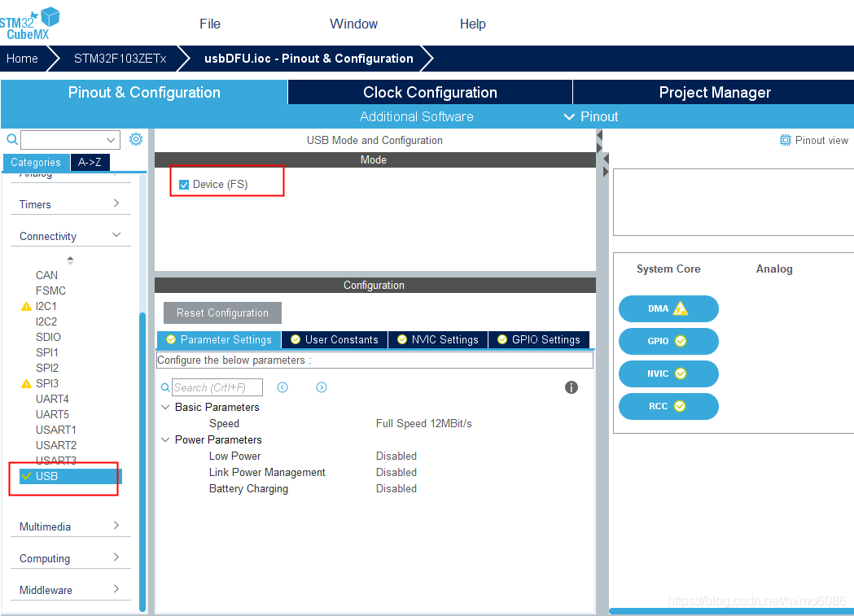854x616 pixels.
Task: Open the User Constants tab
Action: (335, 339)
